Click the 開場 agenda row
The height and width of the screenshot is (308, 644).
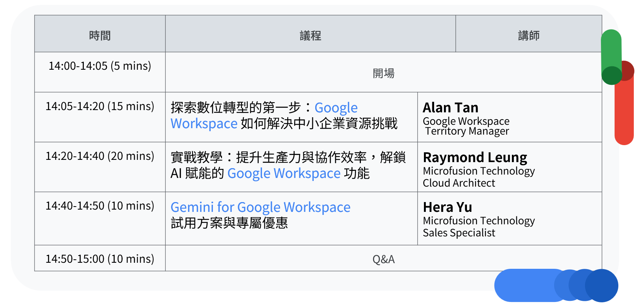(x=383, y=73)
